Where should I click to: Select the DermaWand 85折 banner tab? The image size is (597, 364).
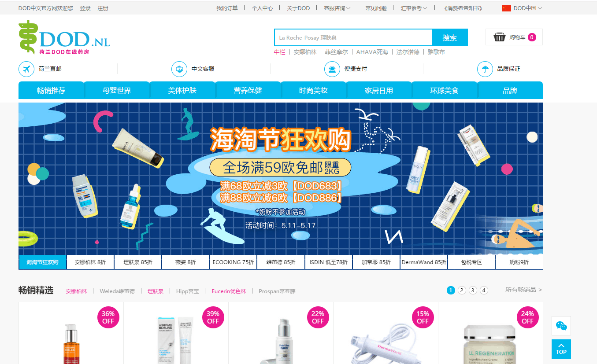(424, 262)
